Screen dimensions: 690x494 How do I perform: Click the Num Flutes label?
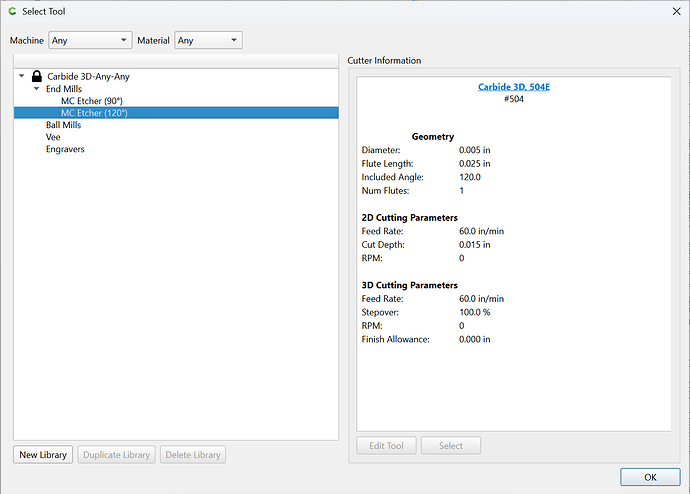[385, 190]
